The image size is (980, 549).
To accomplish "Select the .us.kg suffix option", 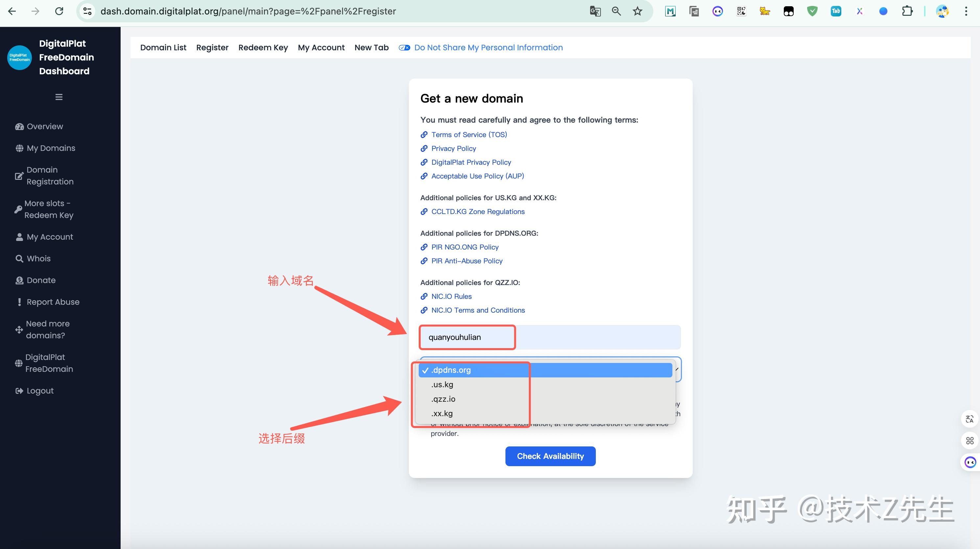I will pyautogui.click(x=442, y=384).
